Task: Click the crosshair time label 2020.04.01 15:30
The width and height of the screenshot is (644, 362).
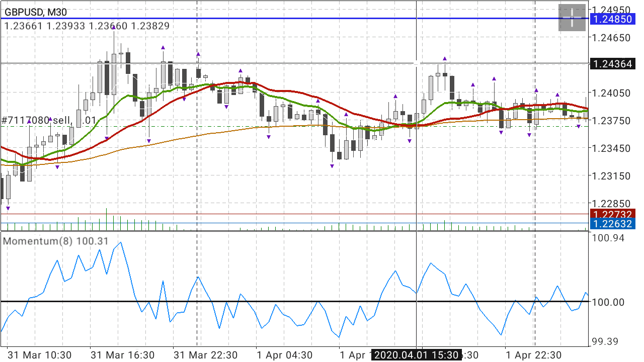Action: 416,355
